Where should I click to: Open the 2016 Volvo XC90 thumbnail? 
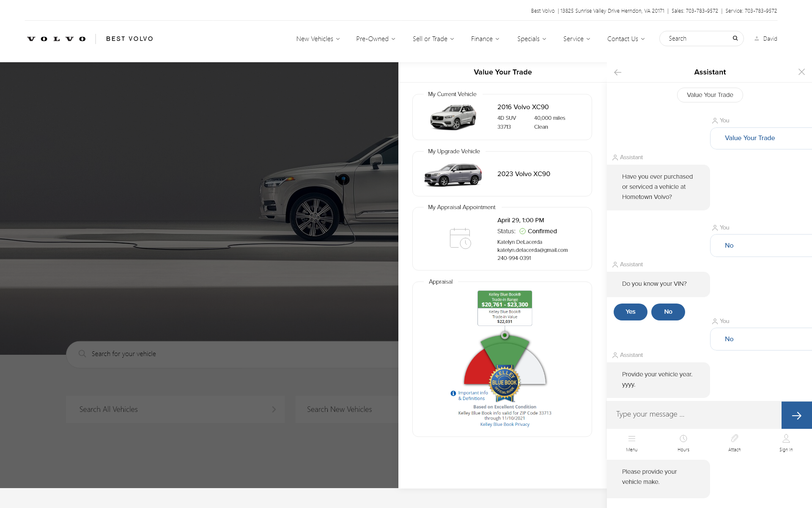[453, 117]
